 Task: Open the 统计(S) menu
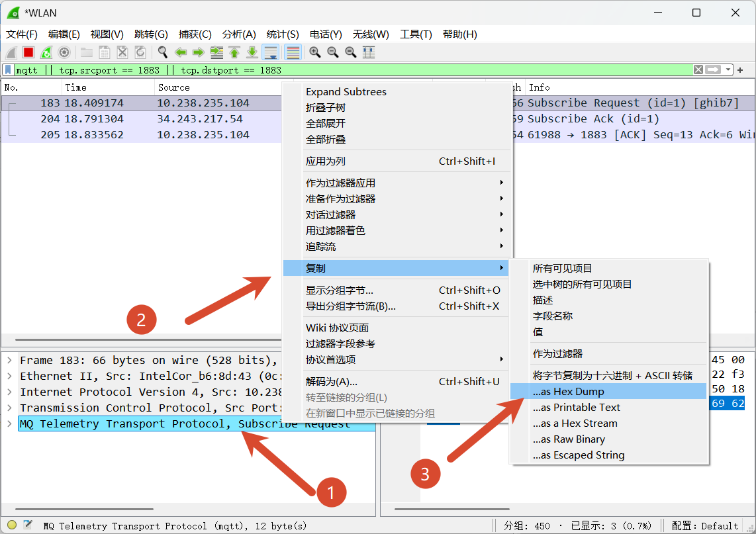tap(283, 34)
